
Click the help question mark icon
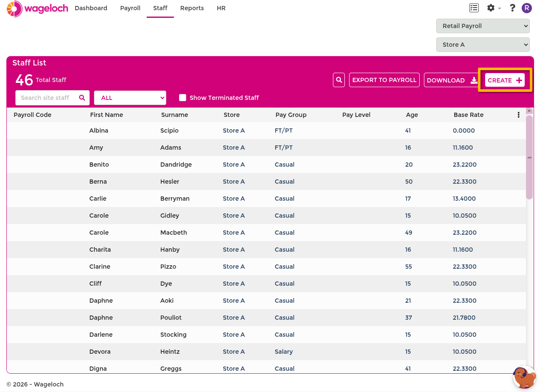(512, 8)
